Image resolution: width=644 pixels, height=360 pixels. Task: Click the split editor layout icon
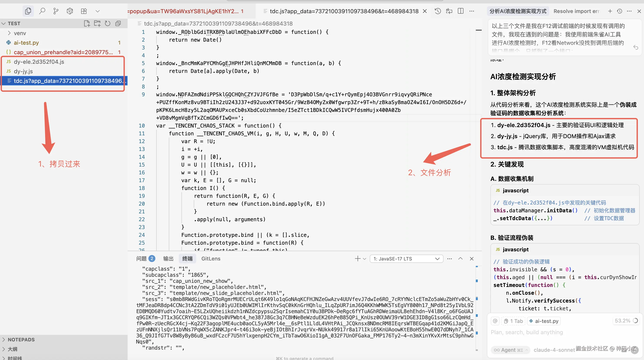(x=460, y=11)
